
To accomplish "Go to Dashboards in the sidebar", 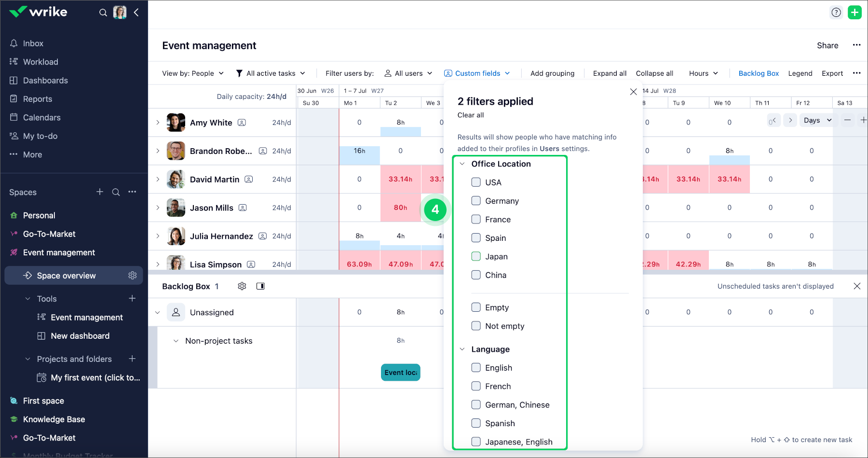I will click(45, 81).
